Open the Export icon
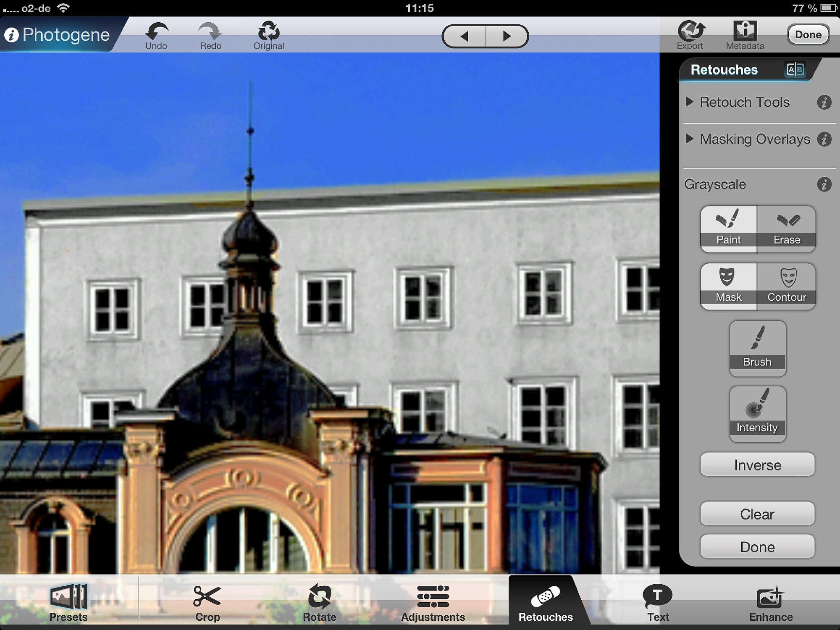The width and height of the screenshot is (840, 630). (690, 31)
